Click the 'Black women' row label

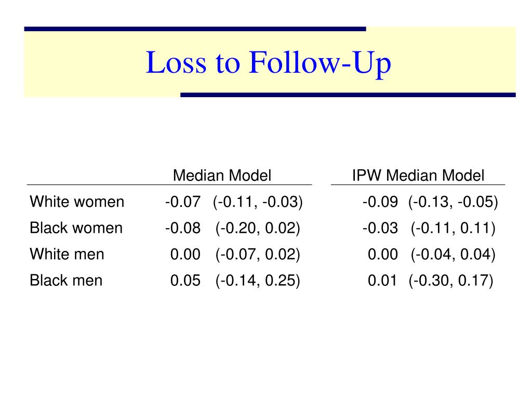[76, 228]
